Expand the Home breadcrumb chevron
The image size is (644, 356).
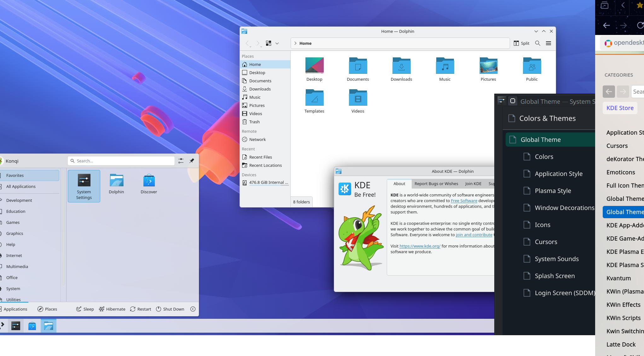click(295, 43)
